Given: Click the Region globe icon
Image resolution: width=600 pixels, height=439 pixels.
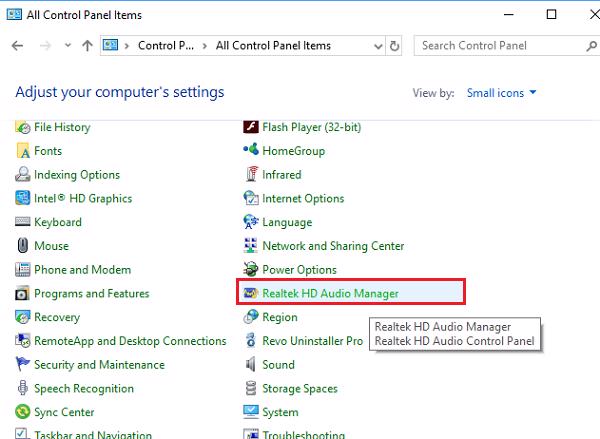Looking at the screenshot, I should [x=251, y=317].
